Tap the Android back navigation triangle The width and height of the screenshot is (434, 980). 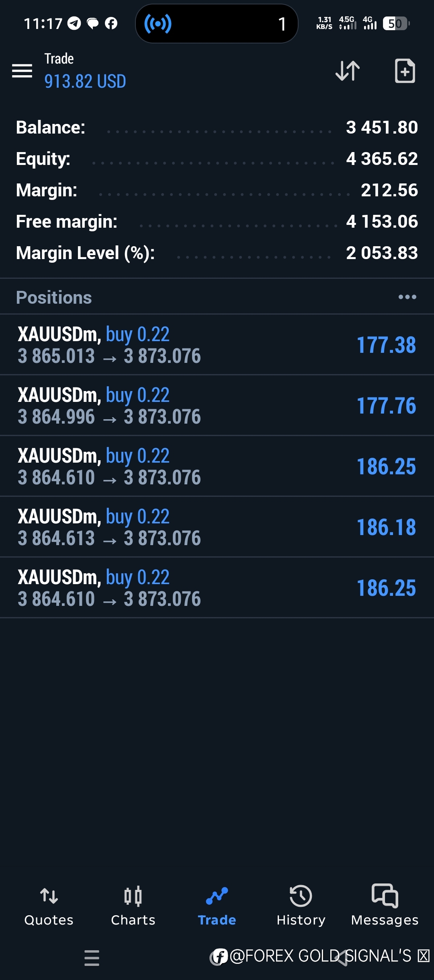(x=342, y=958)
